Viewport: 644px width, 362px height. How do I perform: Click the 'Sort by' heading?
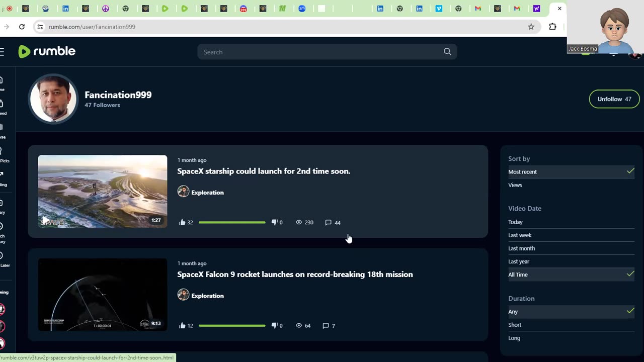[519, 159]
